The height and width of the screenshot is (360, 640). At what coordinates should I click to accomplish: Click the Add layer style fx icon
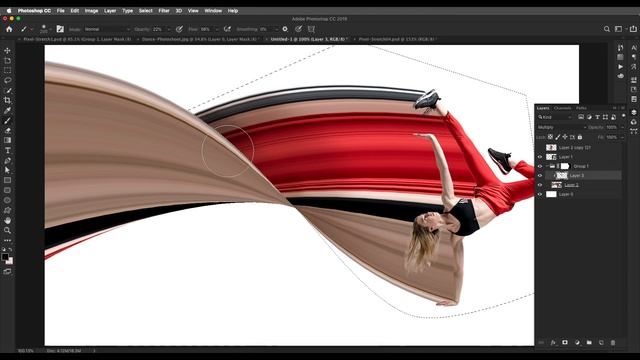tap(553, 342)
